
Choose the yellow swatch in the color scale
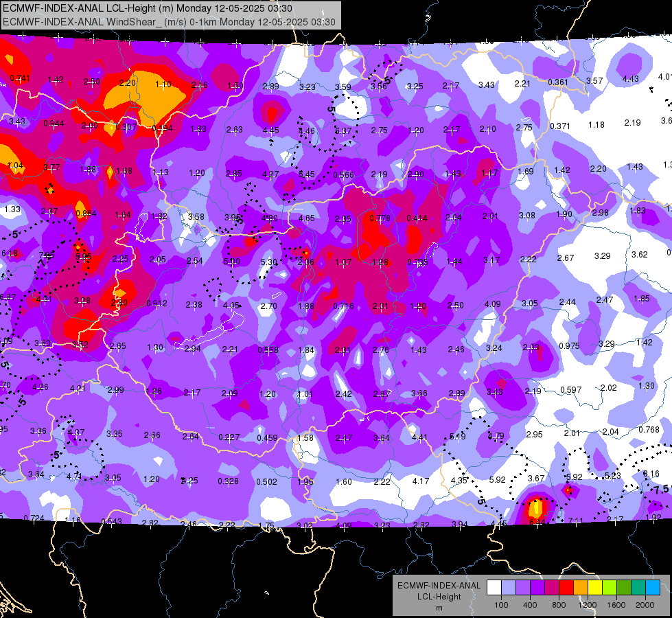point(595,587)
